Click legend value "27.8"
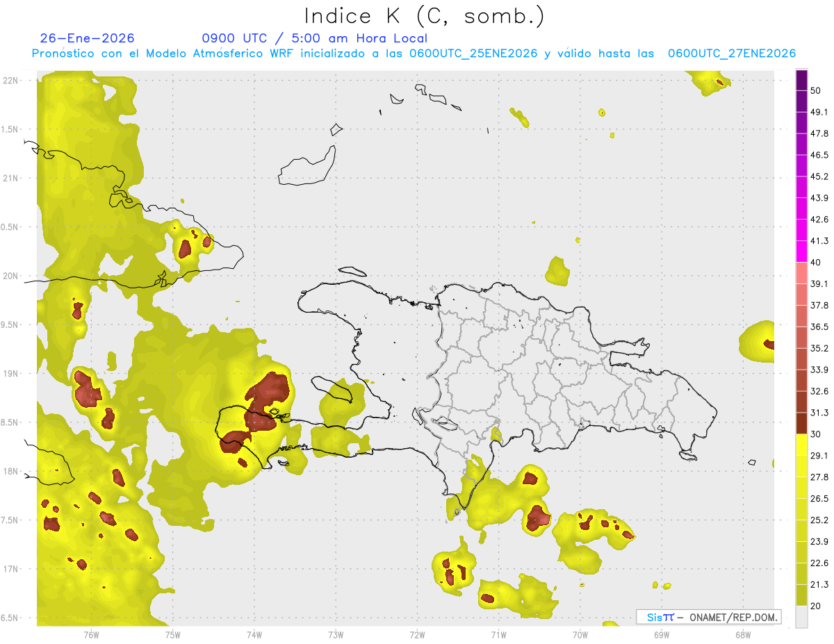The height and width of the screenshot is (644, 834). 819,477
